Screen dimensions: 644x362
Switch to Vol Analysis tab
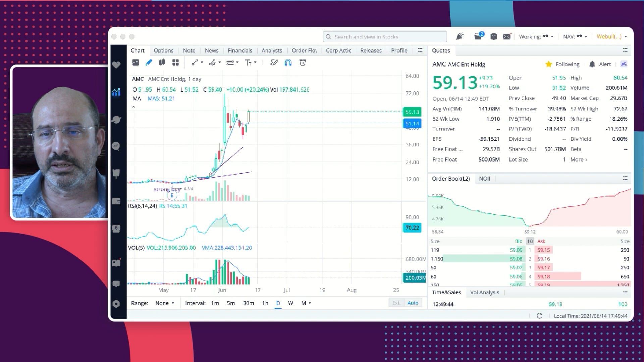(485, 292)
